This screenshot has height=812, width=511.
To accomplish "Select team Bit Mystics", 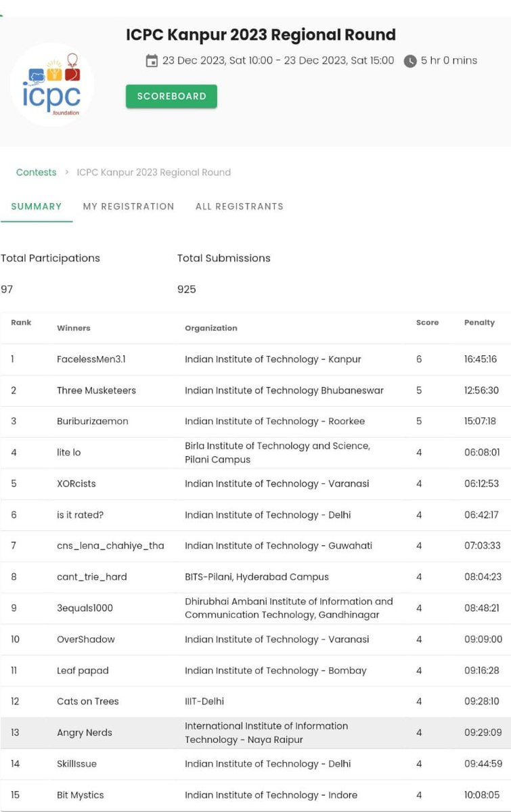I will (x=81, y=795).
